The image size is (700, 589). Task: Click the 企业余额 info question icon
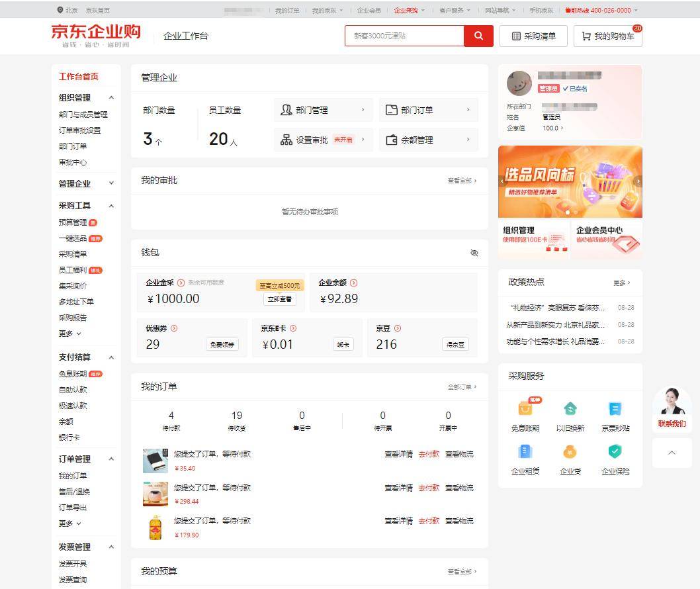coord(353,283)
